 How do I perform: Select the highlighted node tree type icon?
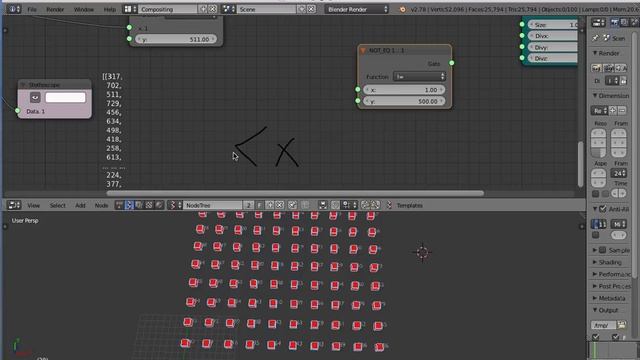pos(129,205)
